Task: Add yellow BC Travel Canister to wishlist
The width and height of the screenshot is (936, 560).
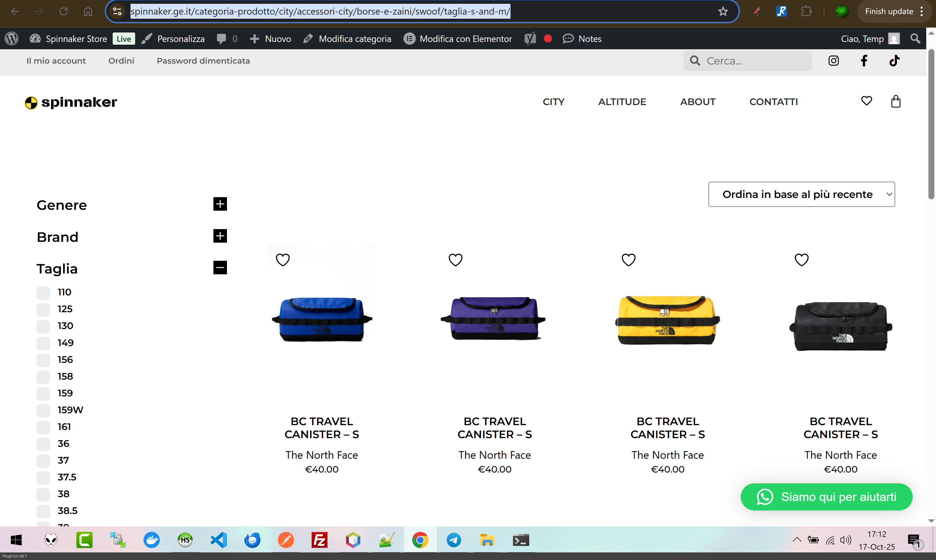Action: [x=628, y=260]
